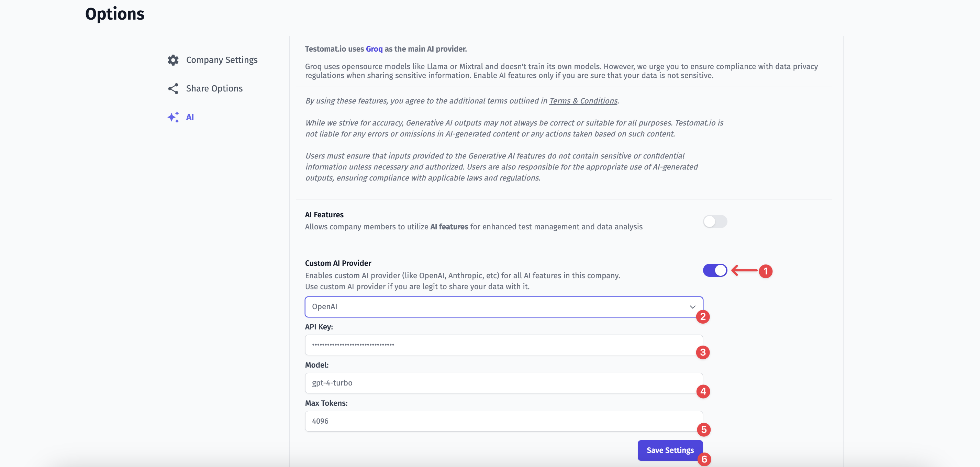Click the red step 3 badge
The width and height of the screenshot is (980, 467).
point(703,352)
